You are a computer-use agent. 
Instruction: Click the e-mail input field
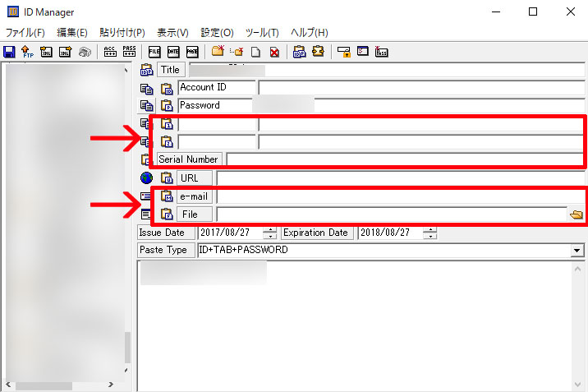400,196
